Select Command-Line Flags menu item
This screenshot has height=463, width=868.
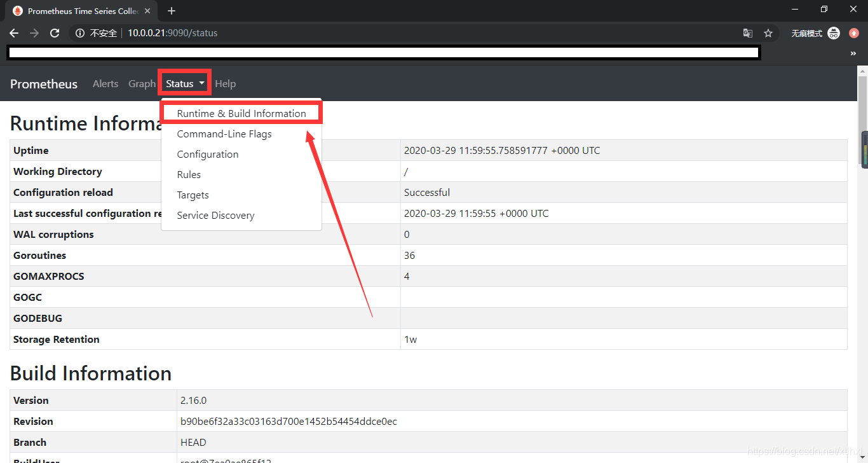click(241, 134)
